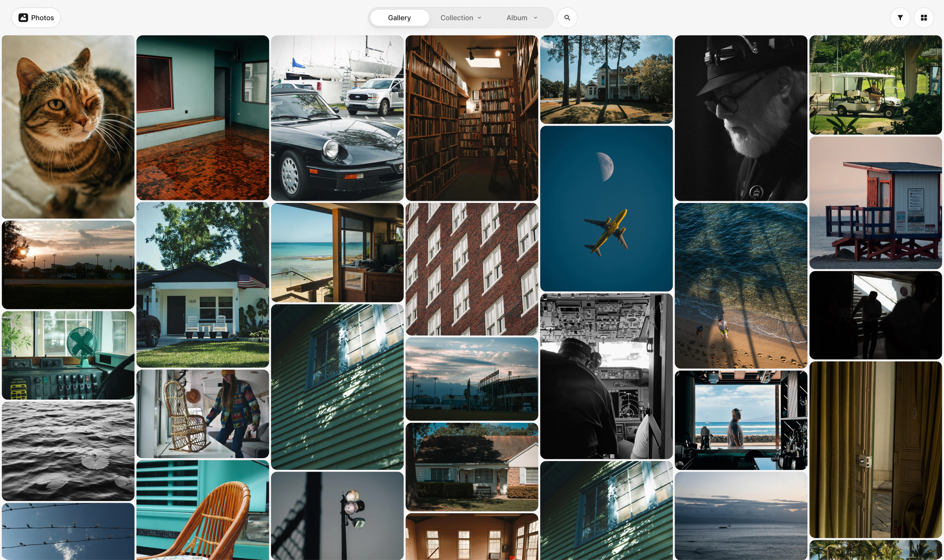Open the olive curtains and door photo
944x560 pixels.
click(x=876, y=450)
